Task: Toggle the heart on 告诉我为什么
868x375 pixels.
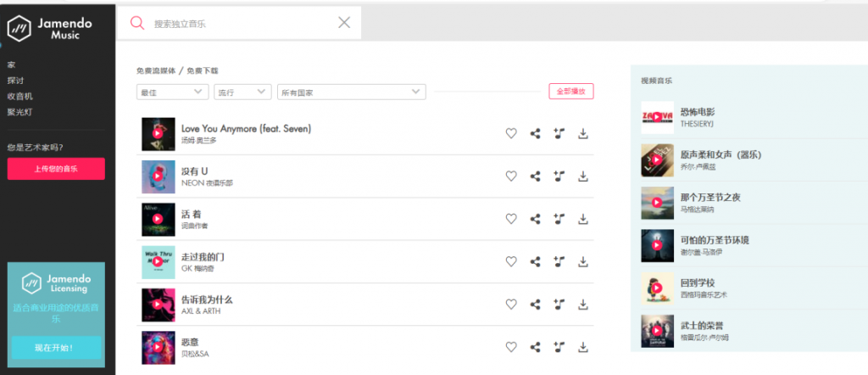Action: point(511,304)
